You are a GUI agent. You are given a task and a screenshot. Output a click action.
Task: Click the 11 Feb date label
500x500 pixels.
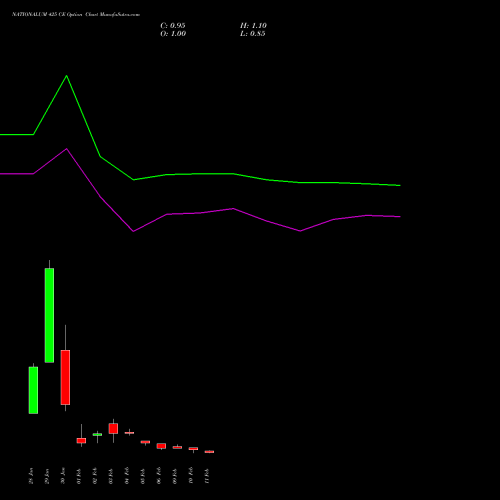[x=207, y=476]
